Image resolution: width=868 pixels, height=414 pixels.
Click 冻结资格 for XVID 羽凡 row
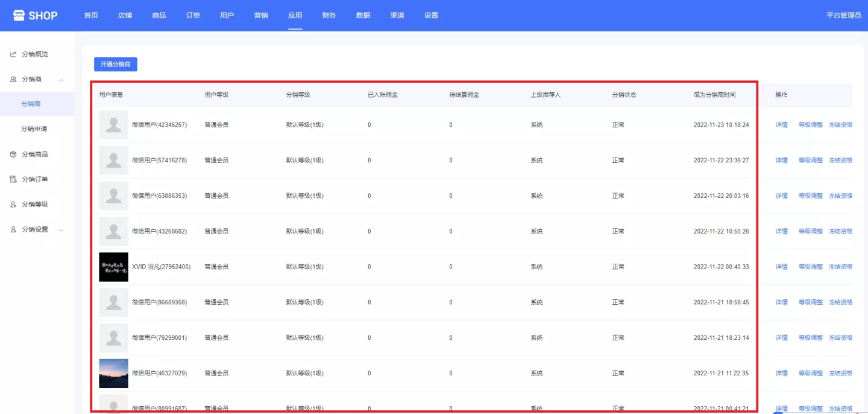click(841, 267)
